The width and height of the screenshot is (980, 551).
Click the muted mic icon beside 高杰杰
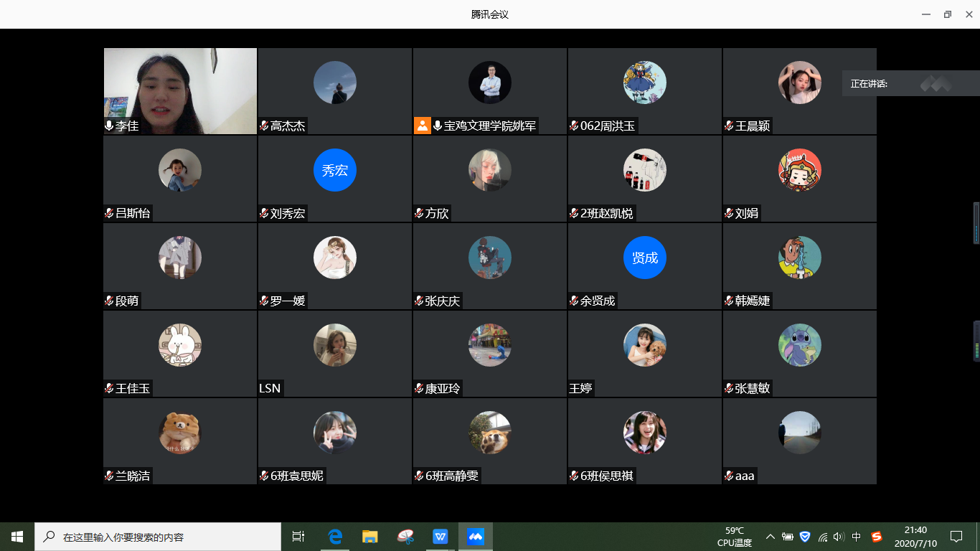(x=264, y=126)
